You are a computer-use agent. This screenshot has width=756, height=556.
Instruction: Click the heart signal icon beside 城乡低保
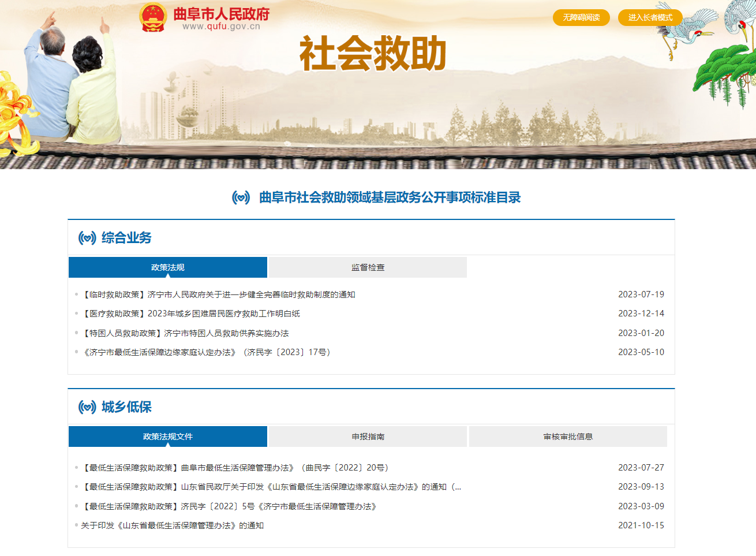point(87,407)
